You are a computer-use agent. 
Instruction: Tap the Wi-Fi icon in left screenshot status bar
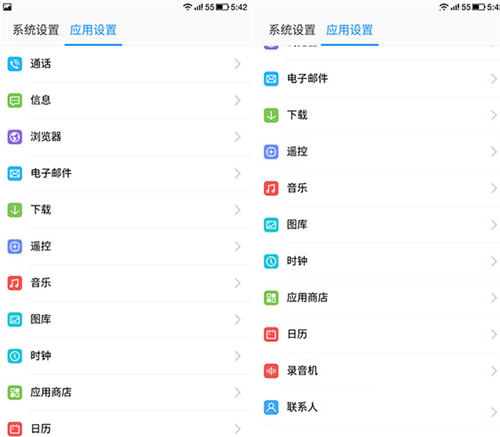188,7
